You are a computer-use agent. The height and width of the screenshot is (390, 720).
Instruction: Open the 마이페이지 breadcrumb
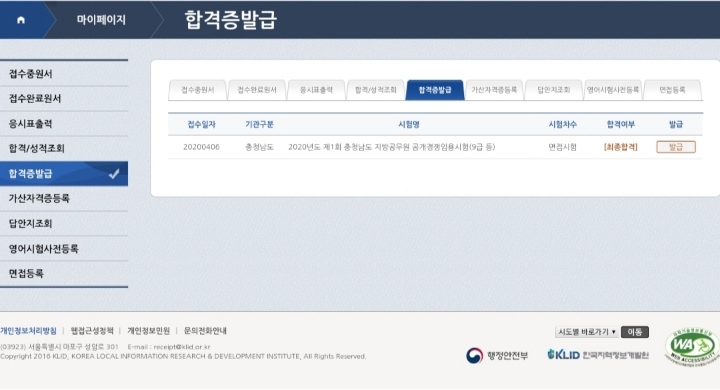coord(101,20)
